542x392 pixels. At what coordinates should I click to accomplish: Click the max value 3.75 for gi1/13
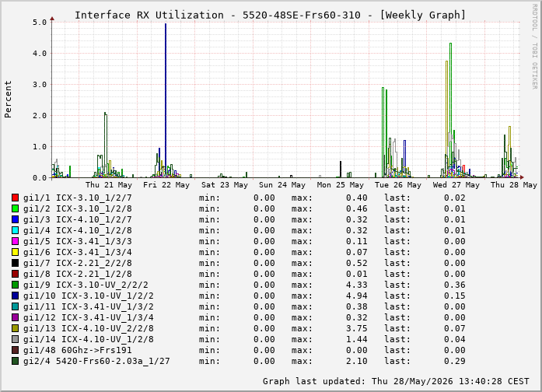(x=357, y=328)
